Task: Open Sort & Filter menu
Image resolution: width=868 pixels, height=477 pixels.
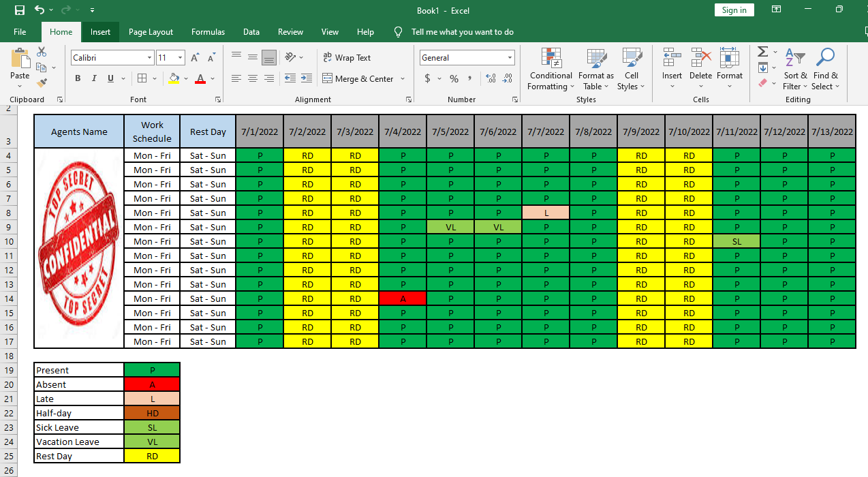Action: (795, 70)
